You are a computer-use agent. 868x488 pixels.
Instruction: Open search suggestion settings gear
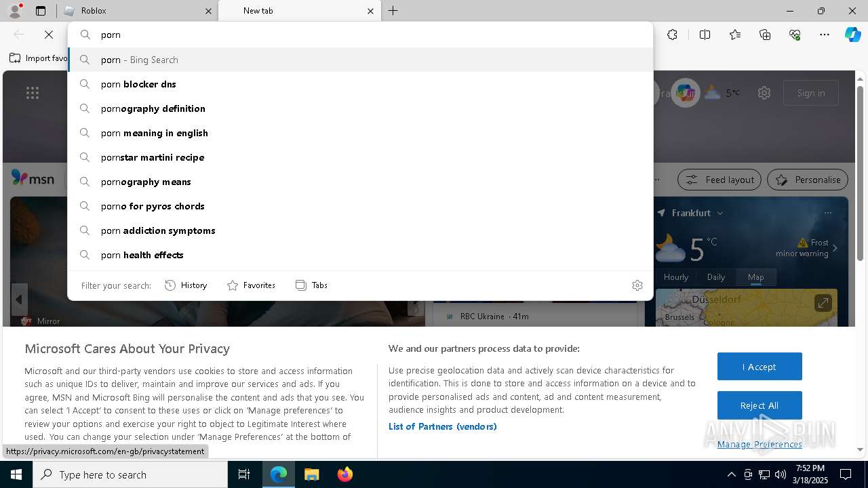click(637, 285)
